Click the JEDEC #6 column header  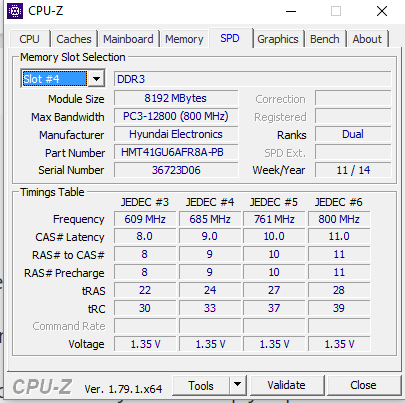(339, 202)
